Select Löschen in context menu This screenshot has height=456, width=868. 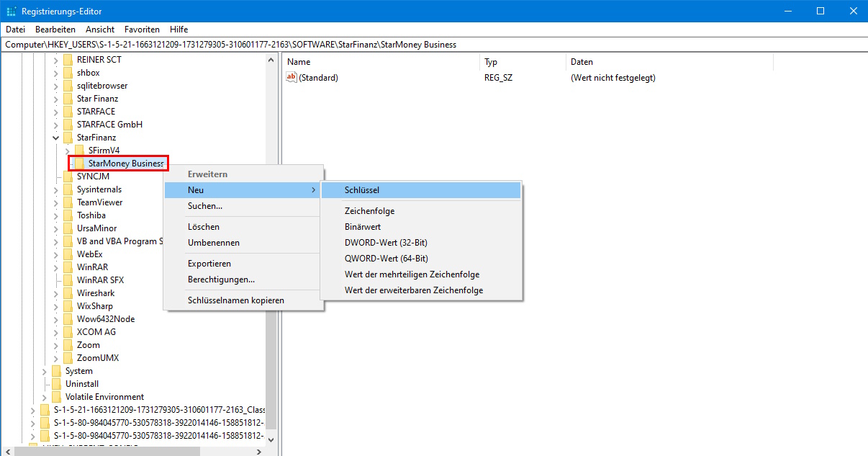(x=243, y=227)
